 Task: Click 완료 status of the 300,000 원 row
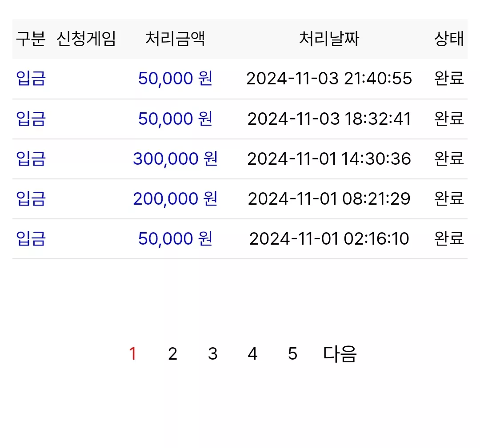click(x=449, y=159)
